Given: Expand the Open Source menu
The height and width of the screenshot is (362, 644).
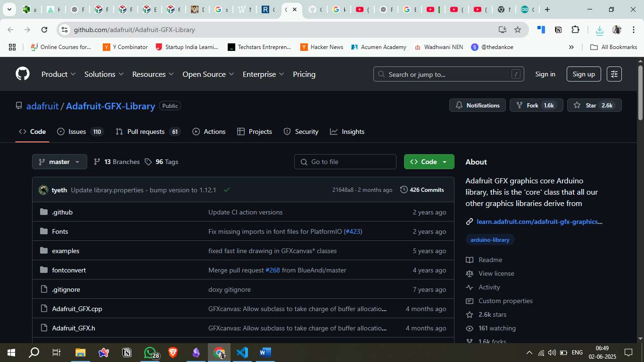Looking at the screenshot, I should (208, 74).
